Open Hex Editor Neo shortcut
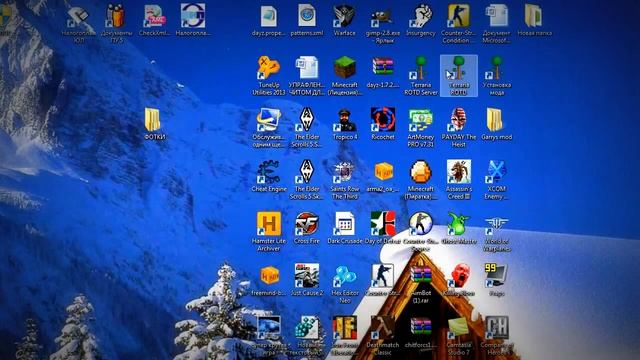Image resolution: width=640 pixels, height=360 pixels. [x=344, y=284]
